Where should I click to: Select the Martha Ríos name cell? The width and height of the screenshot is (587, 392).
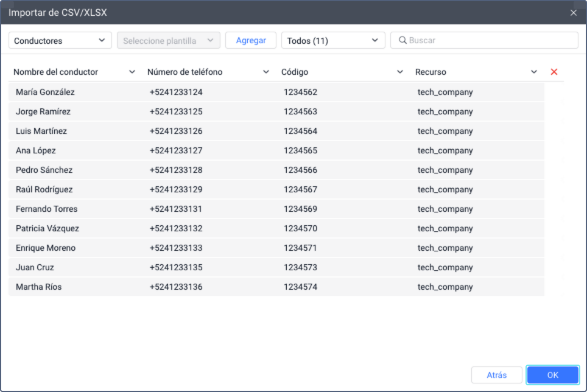[x=38, y=287]
